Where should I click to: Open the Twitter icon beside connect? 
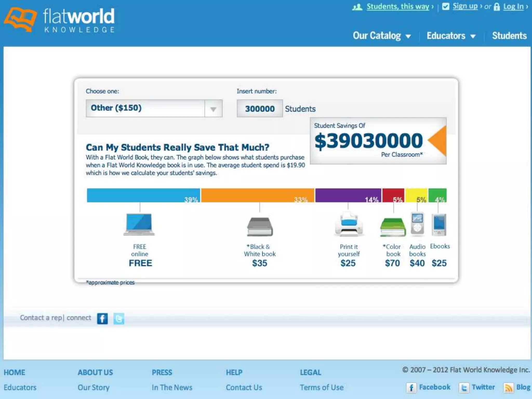(x=119, y=318)
